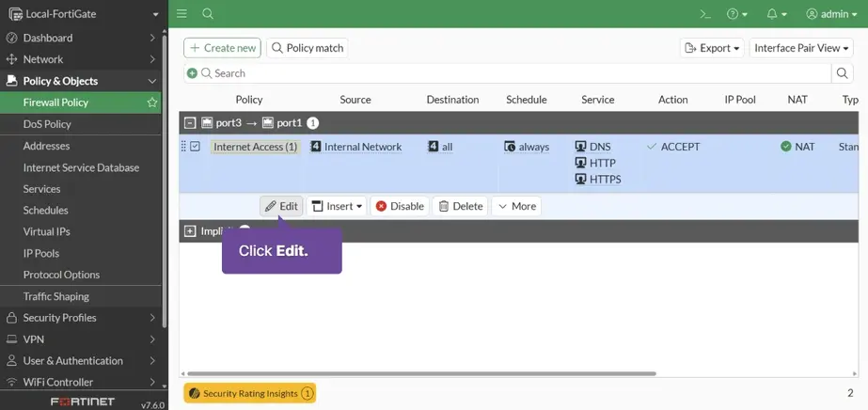Click the ACCEPT action cell

coord(673,147)
